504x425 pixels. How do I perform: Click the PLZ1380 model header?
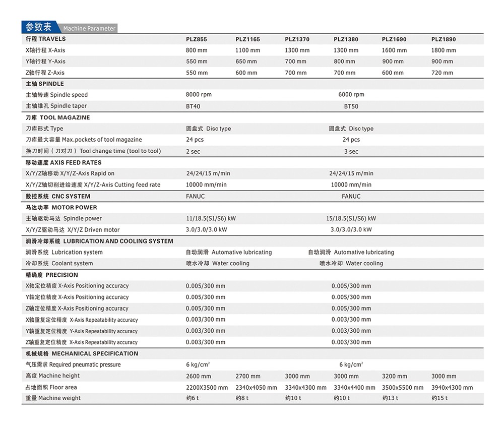(346, 39)
